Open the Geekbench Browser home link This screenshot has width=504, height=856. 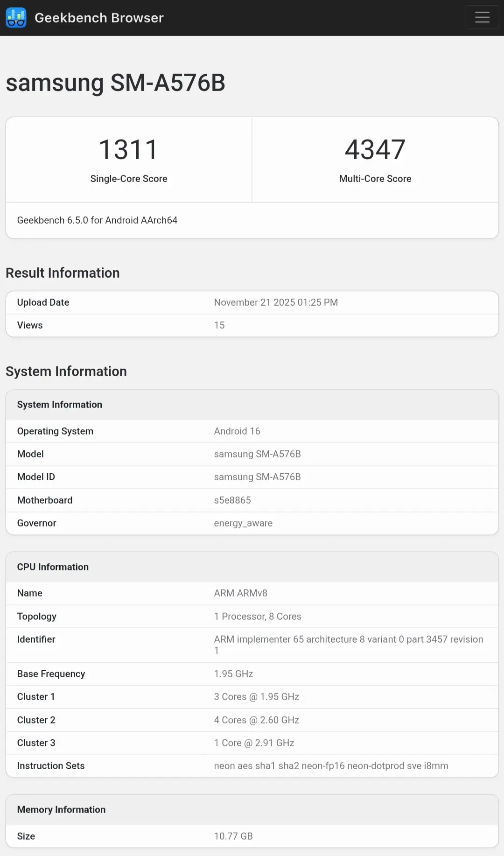click(99, 18)
